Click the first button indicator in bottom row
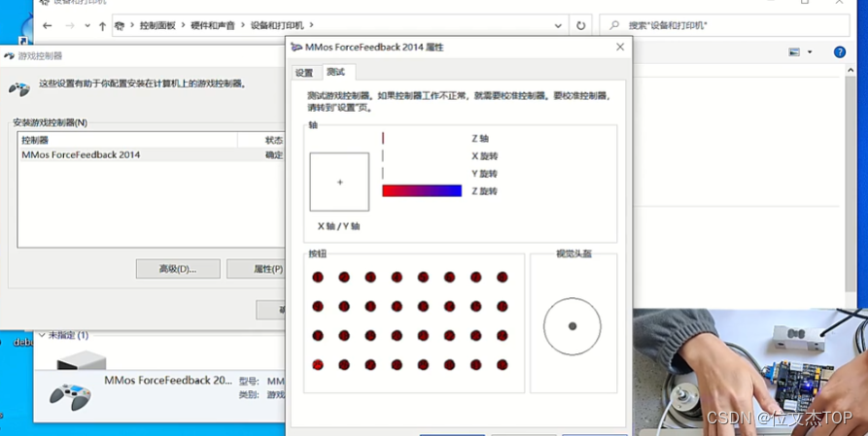Screen dimensions: 868x436 pos(318,364)
